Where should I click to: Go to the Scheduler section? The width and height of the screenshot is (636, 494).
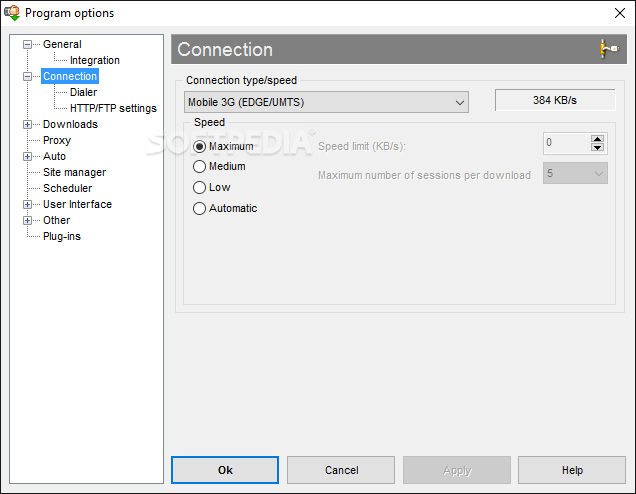tap(67, 188)
